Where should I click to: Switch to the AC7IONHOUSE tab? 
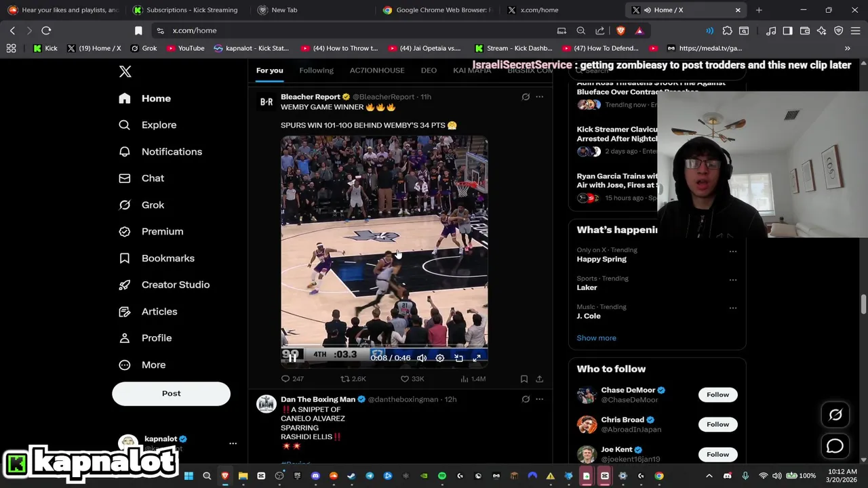pyautogui.click(x=377, y=70)
